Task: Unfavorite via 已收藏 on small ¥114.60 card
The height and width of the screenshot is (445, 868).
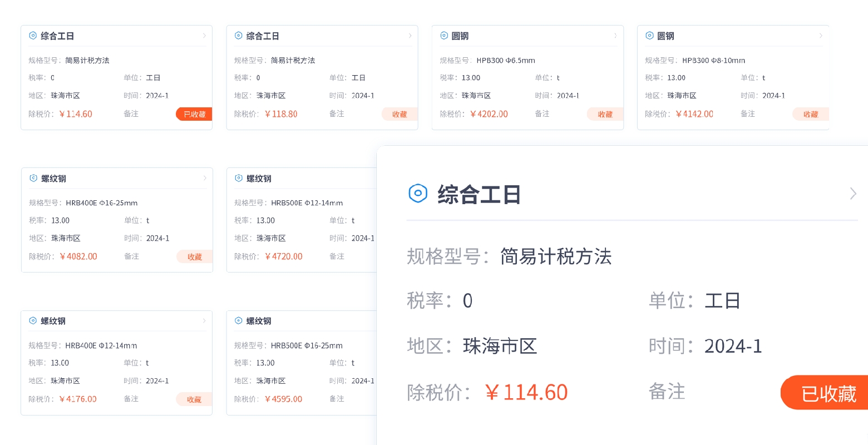Action: [194, 114]
